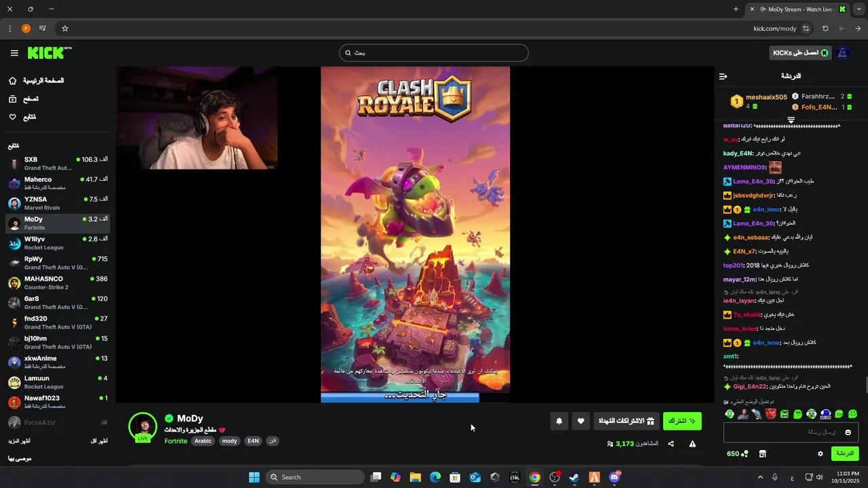
Task: Click ForzaAziz offline channel
Action: click(x=58, y=422)
